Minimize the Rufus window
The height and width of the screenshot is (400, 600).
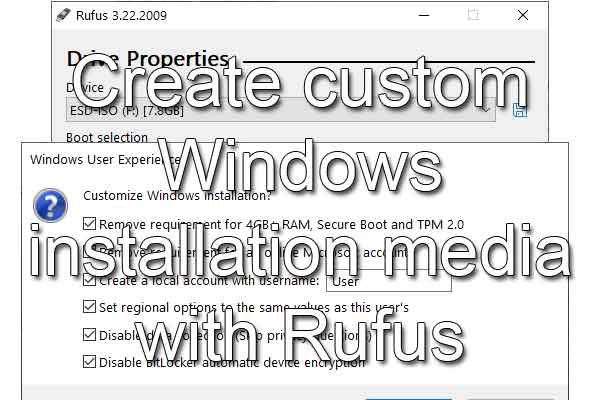coord(424,15)
